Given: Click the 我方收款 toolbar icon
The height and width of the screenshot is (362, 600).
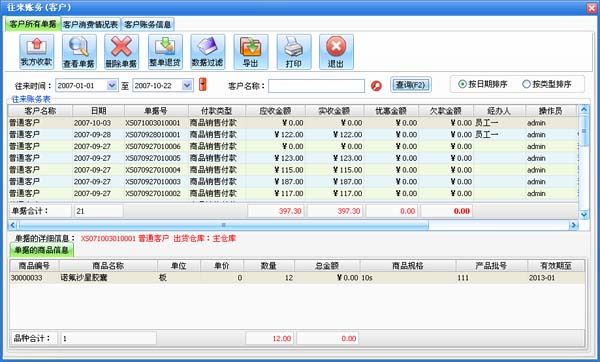Looking at the screenshot, I should pos(37,52).
